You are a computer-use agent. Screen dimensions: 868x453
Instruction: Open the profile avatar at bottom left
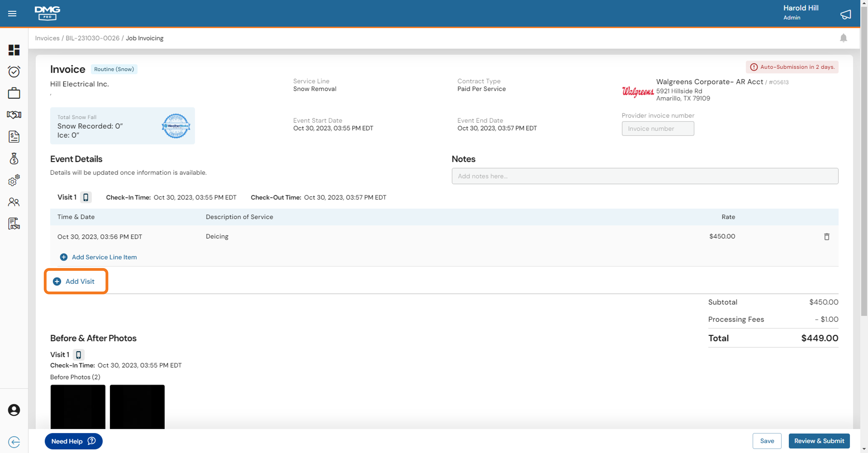14,410
